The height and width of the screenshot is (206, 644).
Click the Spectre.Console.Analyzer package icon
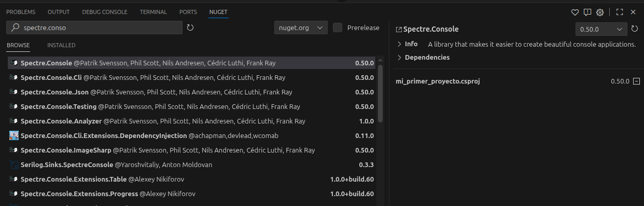pos(14,121)
